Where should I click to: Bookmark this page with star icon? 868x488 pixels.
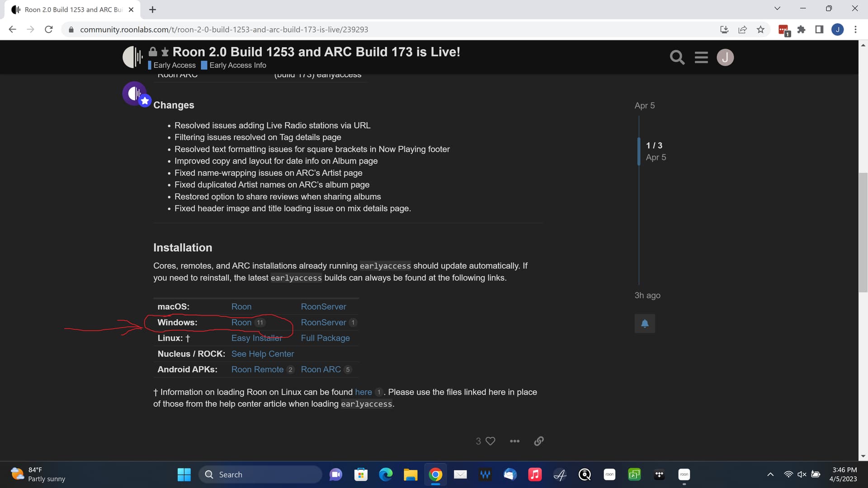(x=760, y=29)
